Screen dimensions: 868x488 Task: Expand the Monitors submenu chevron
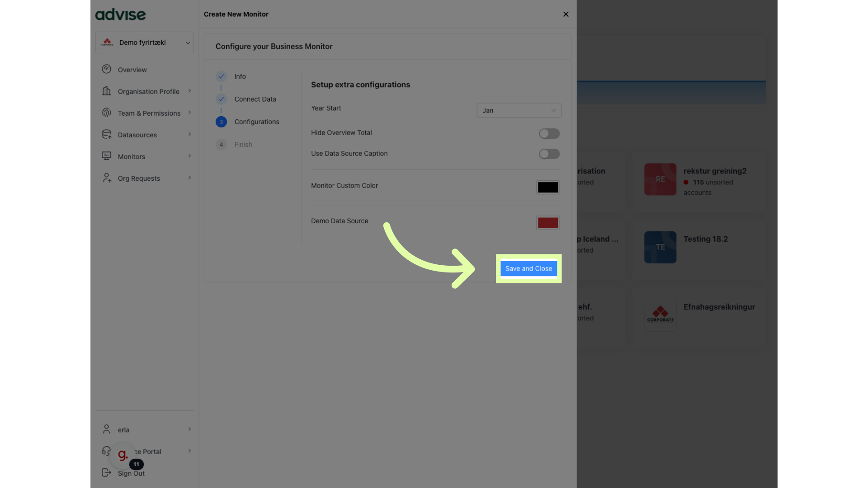click(x=189, y=156)
